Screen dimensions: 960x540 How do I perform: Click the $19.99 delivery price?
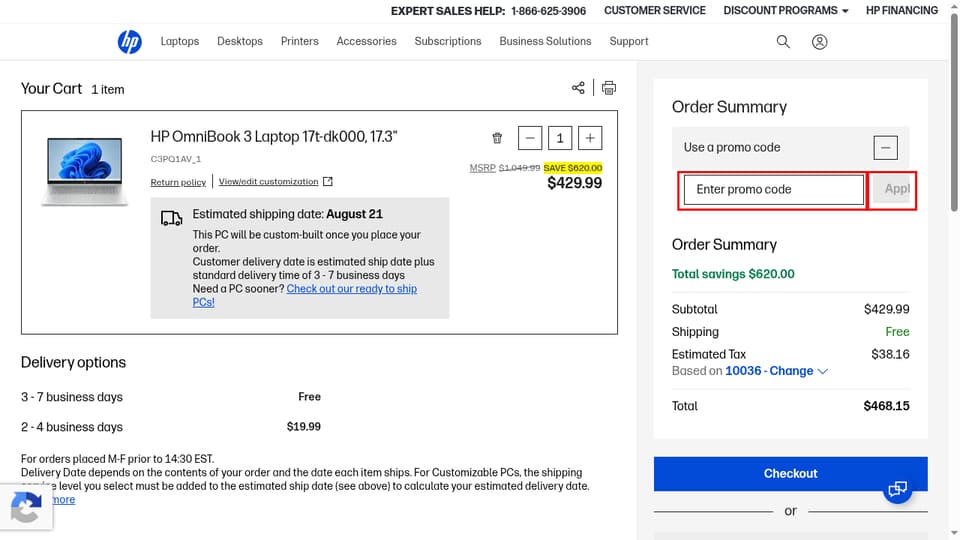tap(304, 427)
